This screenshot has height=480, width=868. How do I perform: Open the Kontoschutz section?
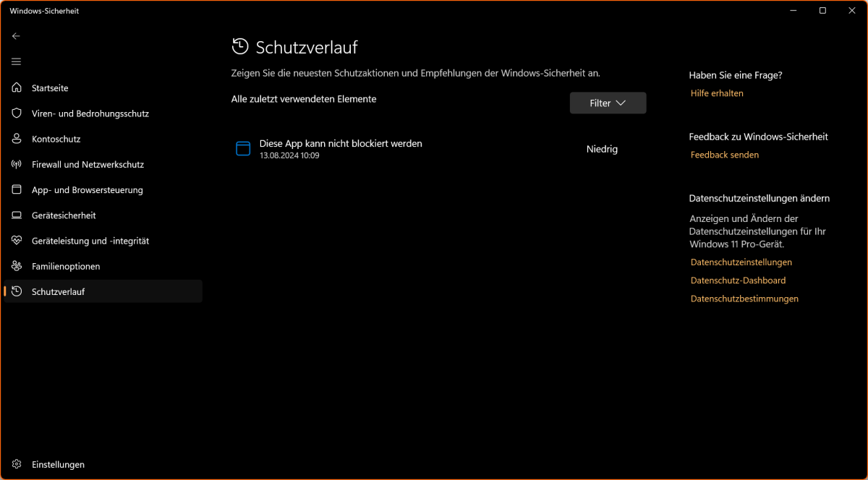tap(103, 139)
